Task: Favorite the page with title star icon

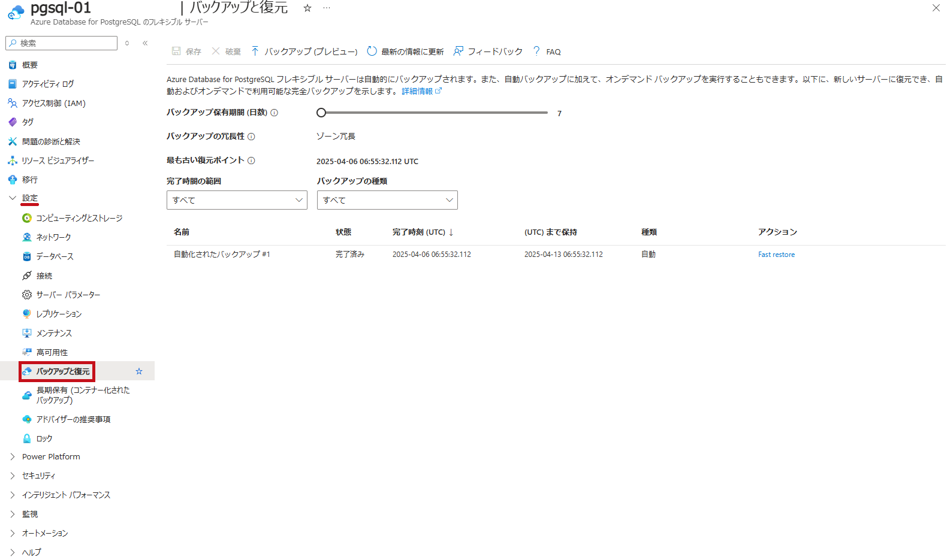Action: pos(307,8)
